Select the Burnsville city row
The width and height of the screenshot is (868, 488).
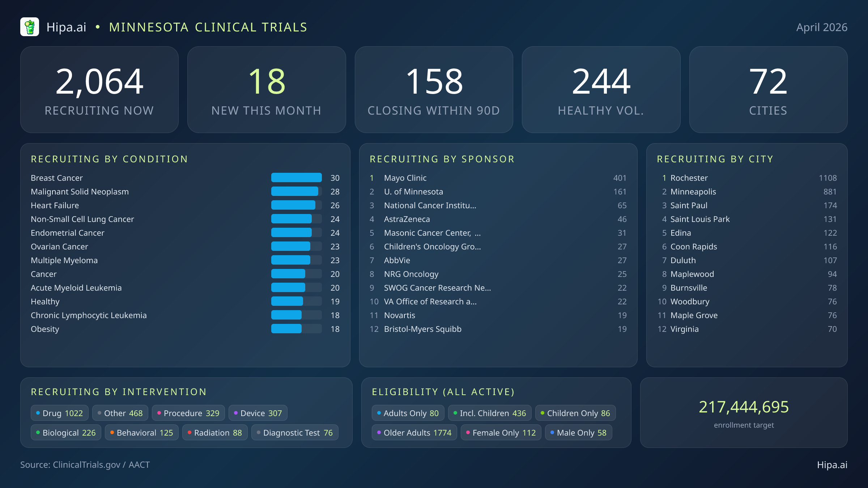point(747,288)
